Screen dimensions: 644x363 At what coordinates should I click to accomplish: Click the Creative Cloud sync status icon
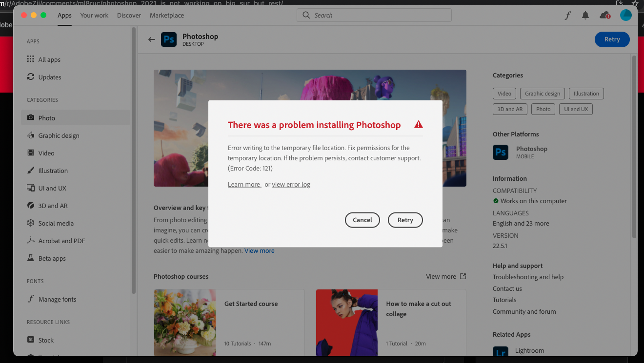click(605, 15)
